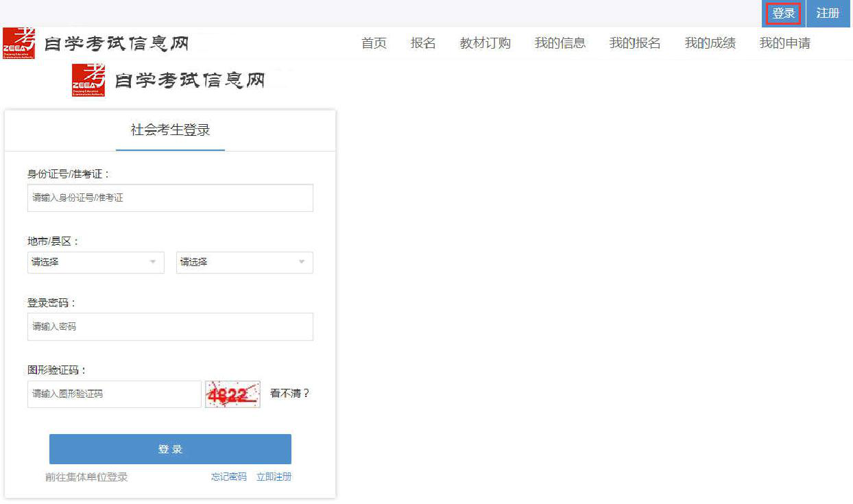Image resolution: width=853 pixels, height=504 pixels.
Task: Open the 地市 (city) dropdown
Action: coord(95,263)
